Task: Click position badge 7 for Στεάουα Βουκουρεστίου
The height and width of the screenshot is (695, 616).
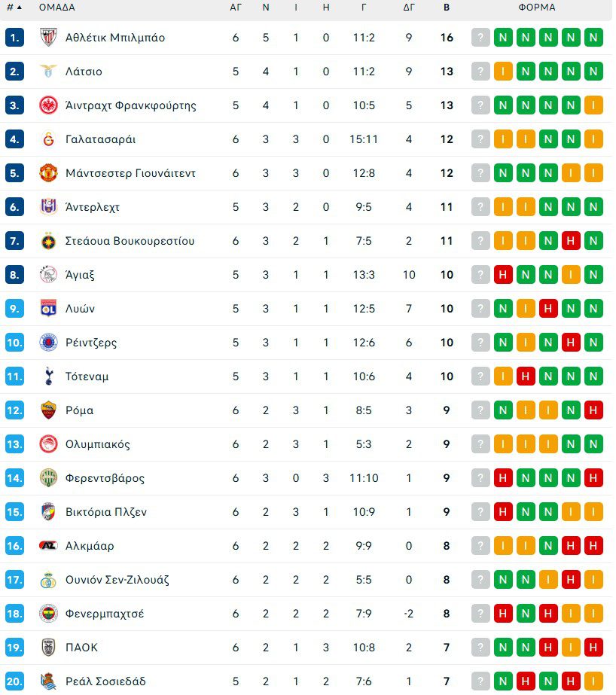Action: coord(15,241)
